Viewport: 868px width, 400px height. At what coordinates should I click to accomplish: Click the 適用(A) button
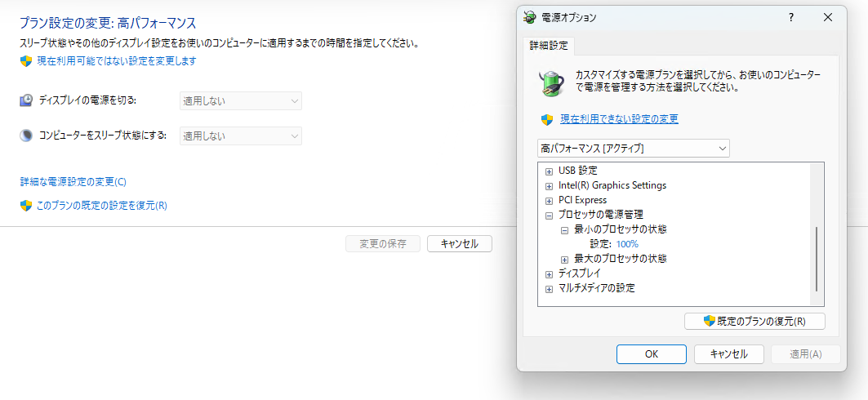pos(806,354)
